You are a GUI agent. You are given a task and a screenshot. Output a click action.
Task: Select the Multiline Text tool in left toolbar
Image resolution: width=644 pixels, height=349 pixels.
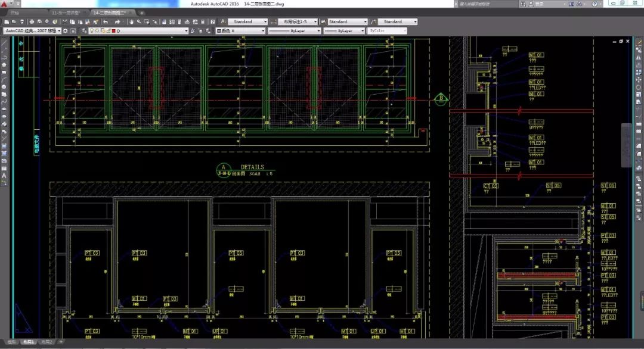pyautogui.click(x=4, y=176)
